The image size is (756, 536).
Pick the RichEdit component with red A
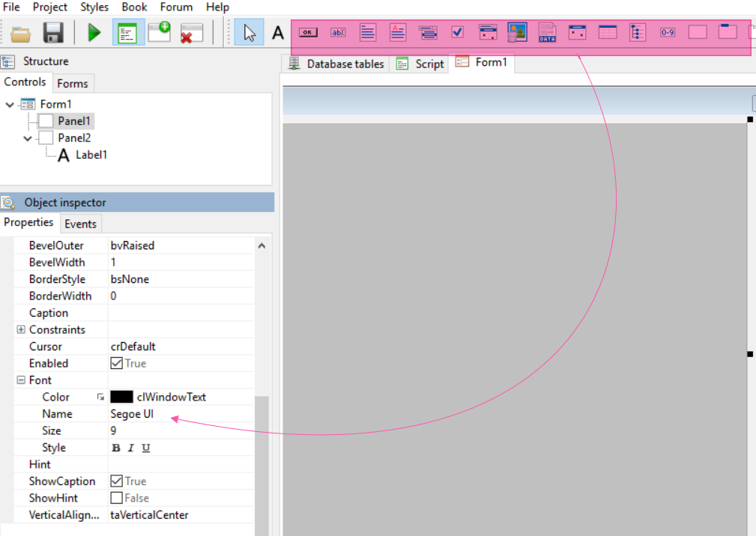[x=398, y=32]
